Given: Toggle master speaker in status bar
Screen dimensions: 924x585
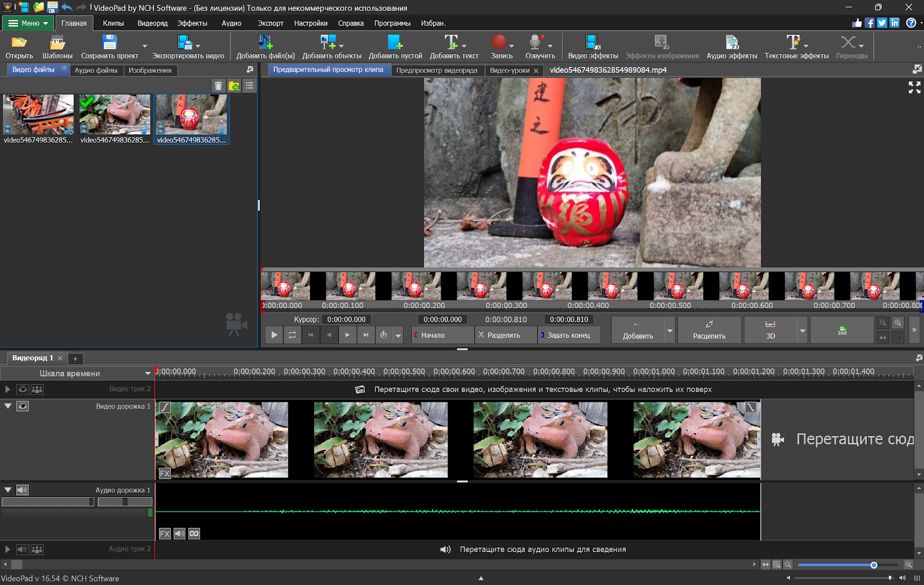Looking at the screenshot, I should (902, 577).
